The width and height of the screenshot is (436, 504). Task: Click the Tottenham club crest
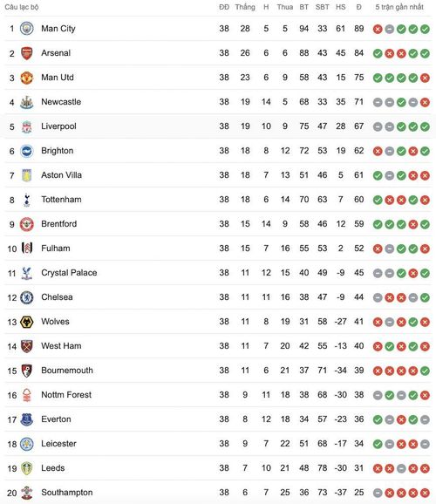tap(27, 200)
